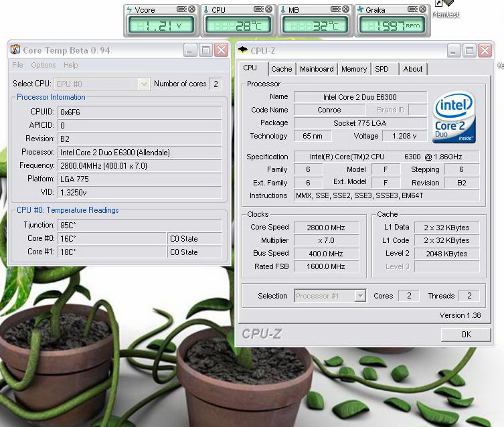Viewport: 504px width, 427px height.
Task: Open the Help menu in Core Temp
Action: pos(71,65)
